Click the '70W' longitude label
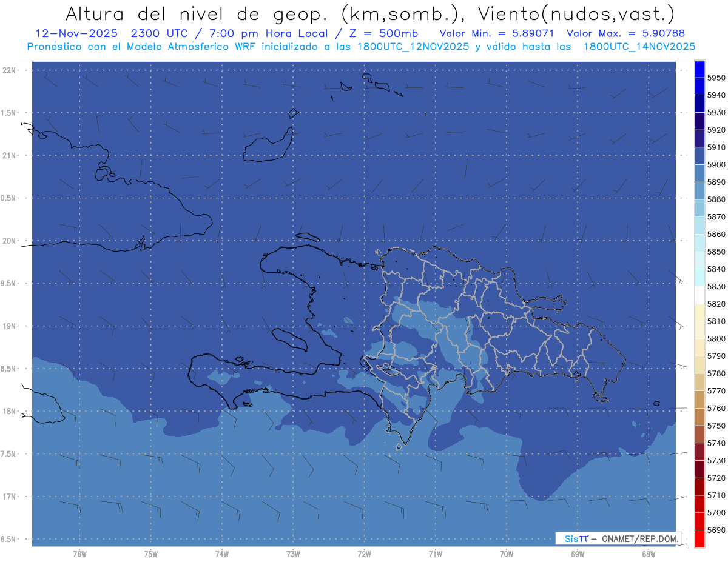This screenshot has height=562, width=728. click(x=507, y=554)
